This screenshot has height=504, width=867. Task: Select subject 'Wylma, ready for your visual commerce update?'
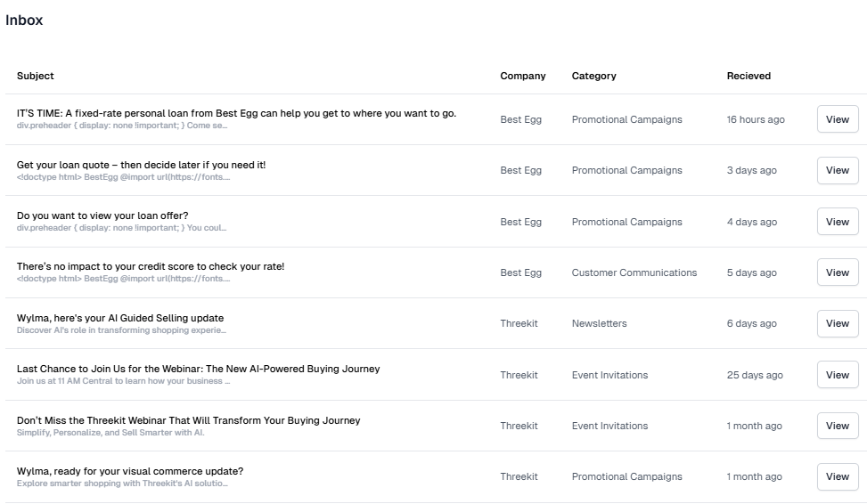pyautogui.click(x=130, y=471)
